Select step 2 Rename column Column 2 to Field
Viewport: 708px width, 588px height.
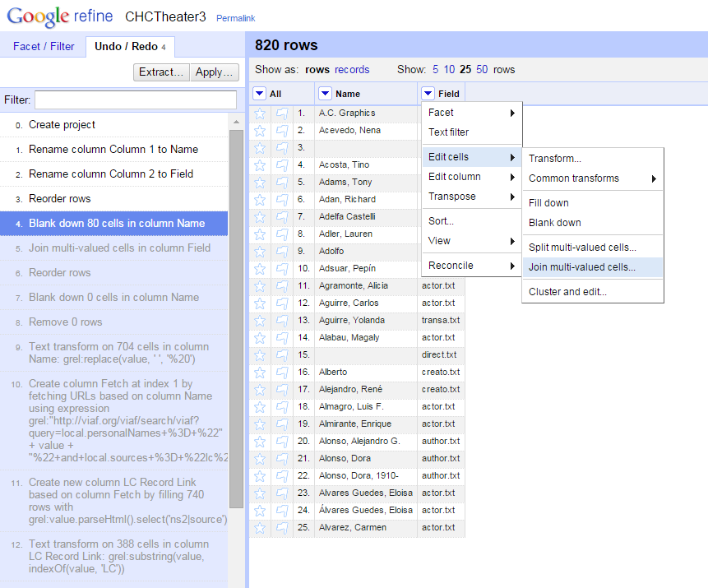tap(113, 174)
